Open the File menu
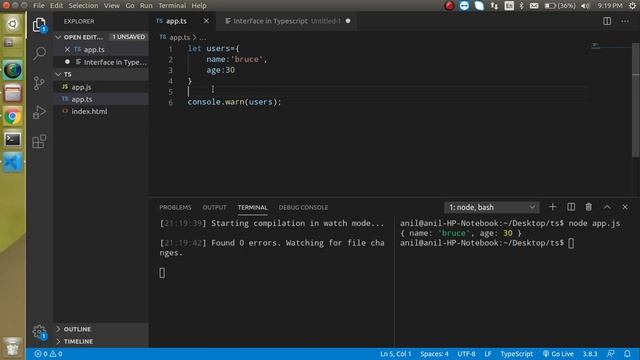 tap(39, 6)
